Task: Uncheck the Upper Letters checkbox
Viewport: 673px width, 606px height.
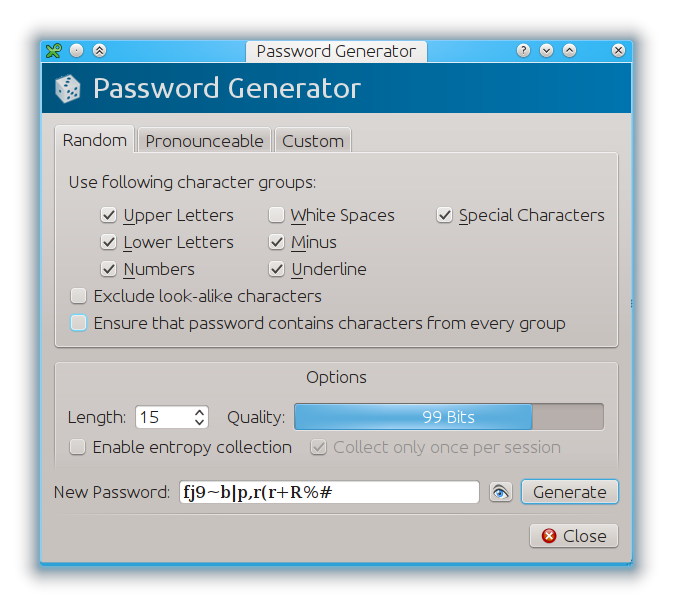Action: 109,215
